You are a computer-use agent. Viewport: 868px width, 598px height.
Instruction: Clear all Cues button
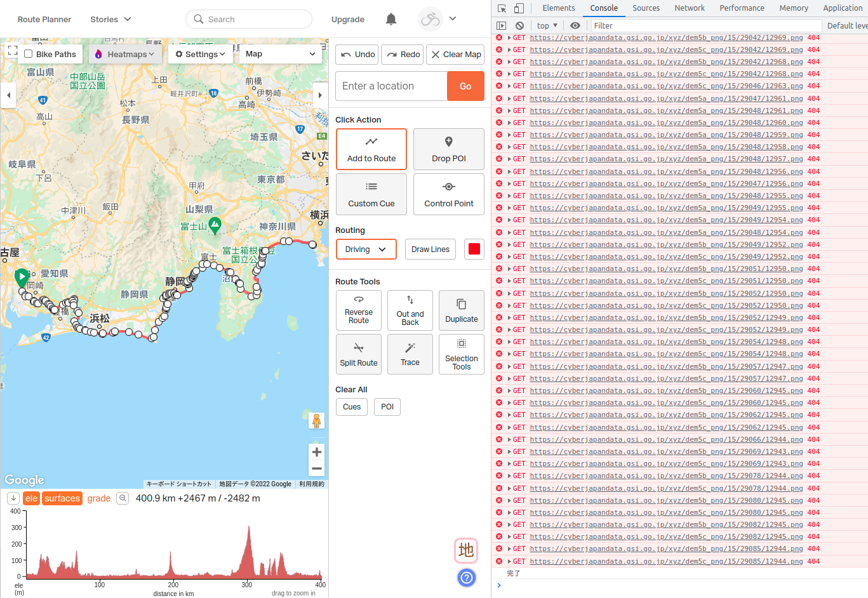(352, 407)
